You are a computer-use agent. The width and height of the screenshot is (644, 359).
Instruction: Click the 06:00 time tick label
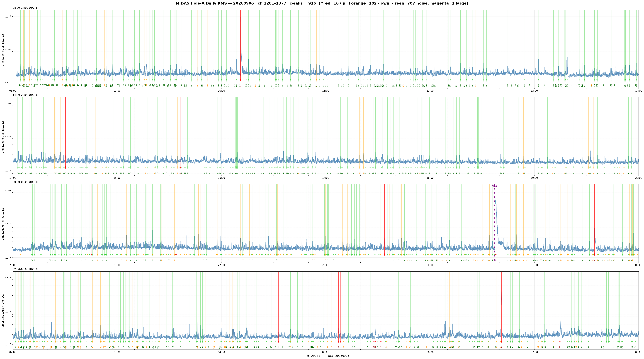pyautogui.click(x=430, y=352)
